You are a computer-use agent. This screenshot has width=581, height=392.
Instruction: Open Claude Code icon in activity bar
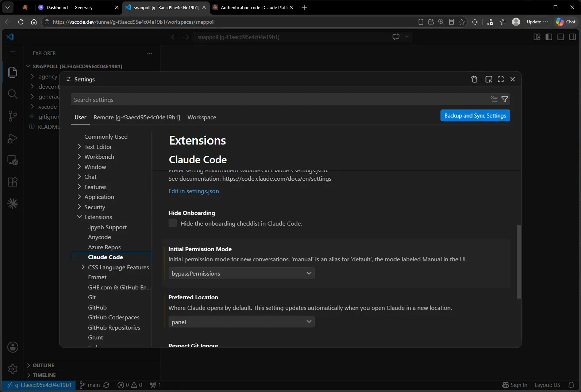coord(12,204)
